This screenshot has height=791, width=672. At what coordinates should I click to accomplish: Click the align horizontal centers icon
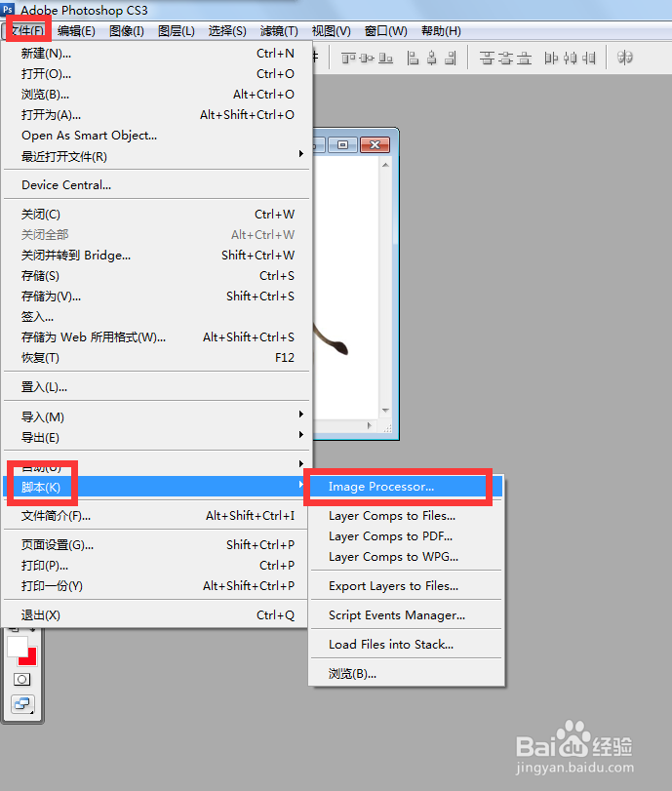(x=432, y=59)
